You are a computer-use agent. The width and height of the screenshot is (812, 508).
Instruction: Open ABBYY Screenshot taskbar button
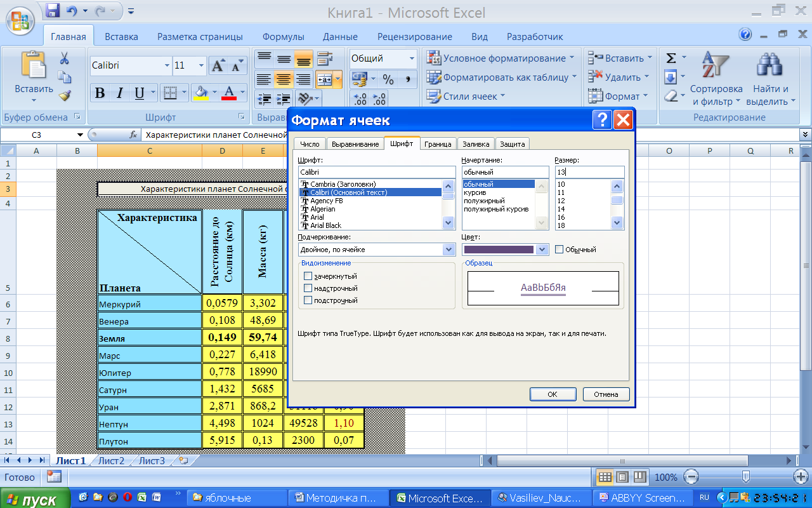[x=643, y=498]
